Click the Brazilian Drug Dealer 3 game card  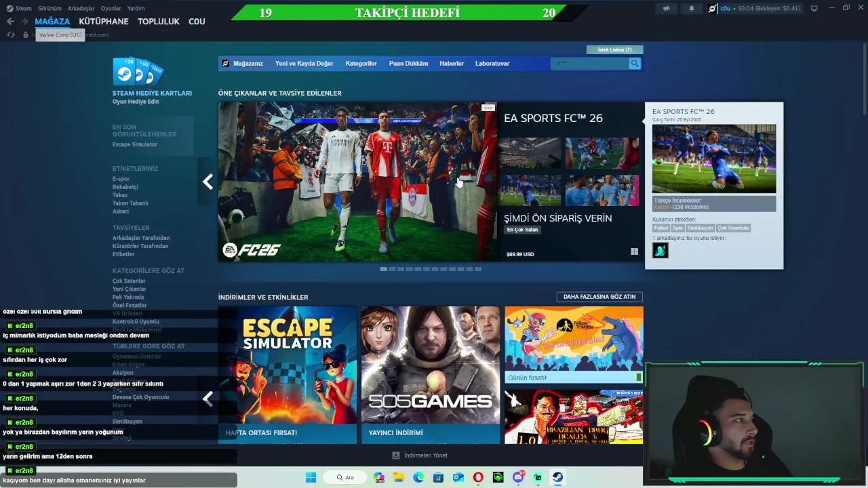pyautogui.click(x=574, y=417)
